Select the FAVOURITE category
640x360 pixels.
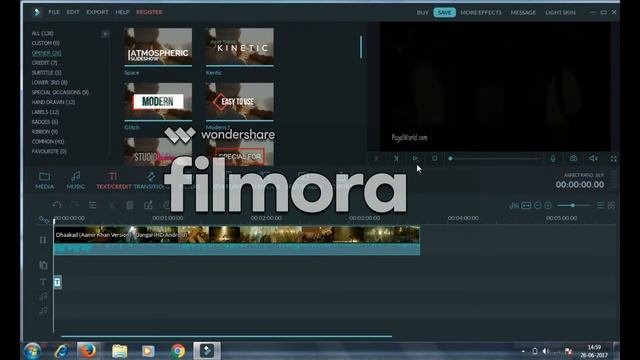49,151
